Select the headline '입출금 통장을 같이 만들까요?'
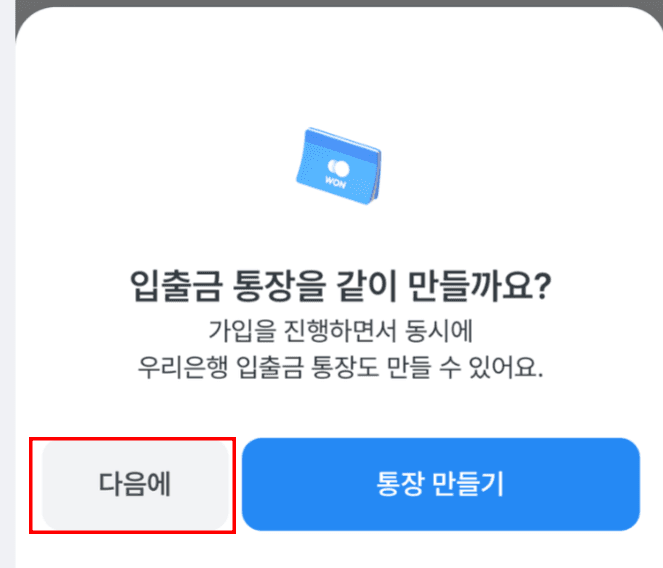 tap(340, 287)
